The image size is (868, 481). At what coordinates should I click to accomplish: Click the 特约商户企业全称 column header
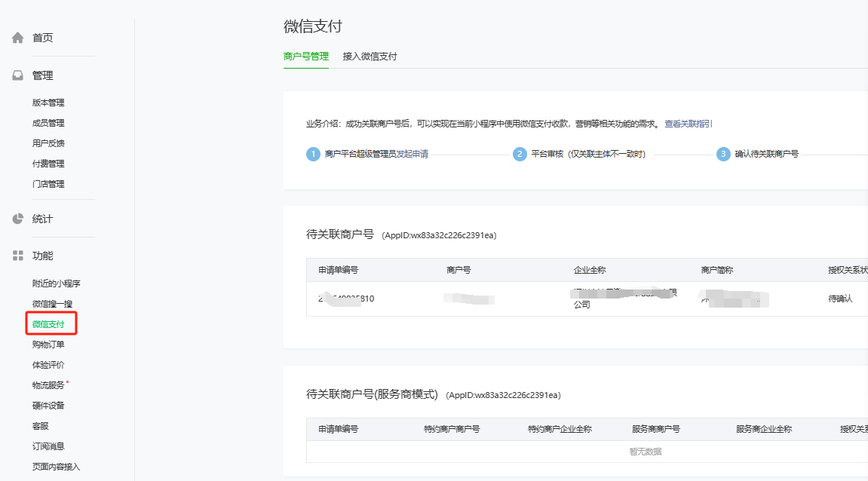coord(560,429)
